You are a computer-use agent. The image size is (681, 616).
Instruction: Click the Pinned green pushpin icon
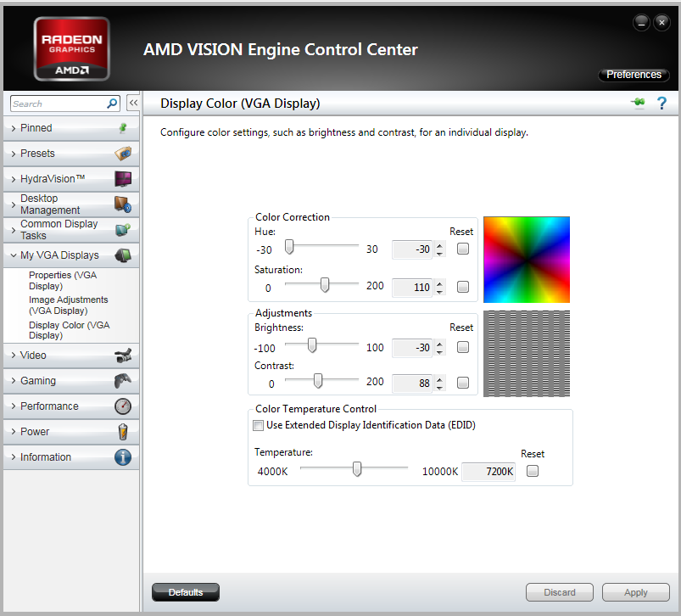[x=123, y=128]
